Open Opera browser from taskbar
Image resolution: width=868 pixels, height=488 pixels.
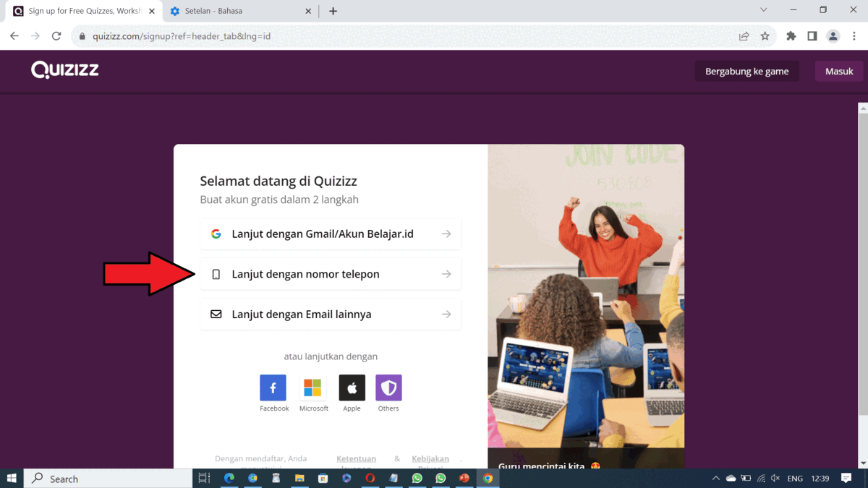[x=370, y=479]
